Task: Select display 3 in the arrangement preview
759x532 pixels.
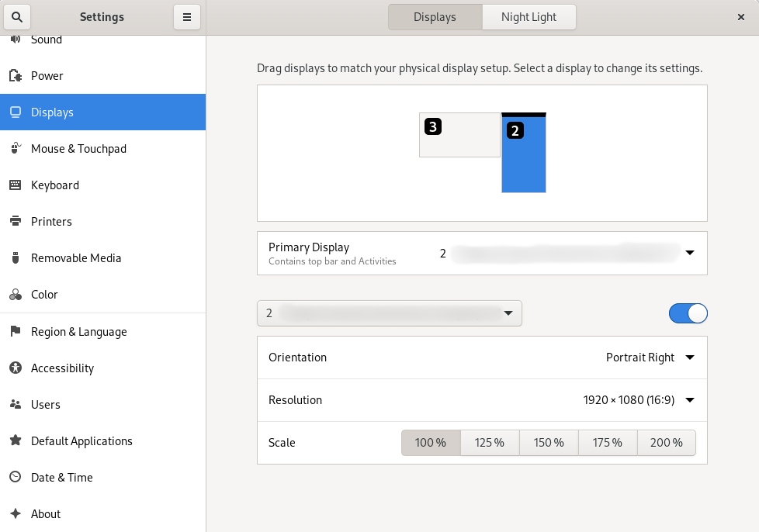Action: tap(460, 136)
